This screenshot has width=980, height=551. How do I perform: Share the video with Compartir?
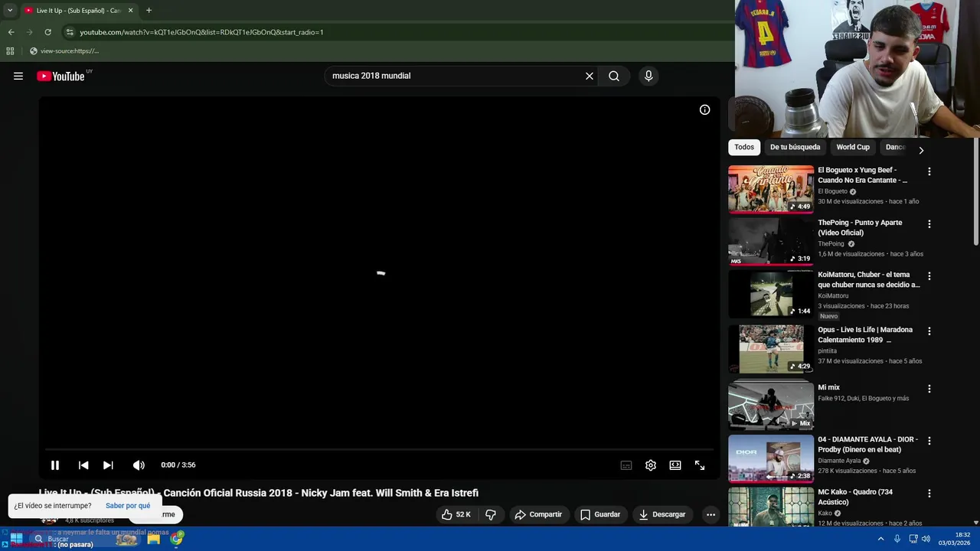pyautogui.click(x=538, y=514)
